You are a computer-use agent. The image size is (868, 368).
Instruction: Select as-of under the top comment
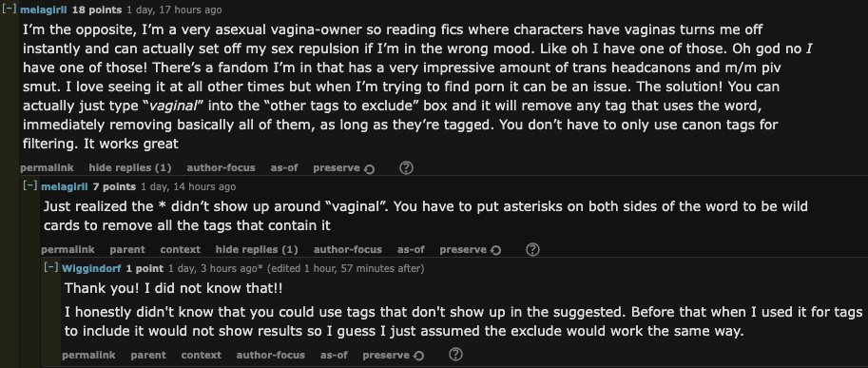coord(284,167)
